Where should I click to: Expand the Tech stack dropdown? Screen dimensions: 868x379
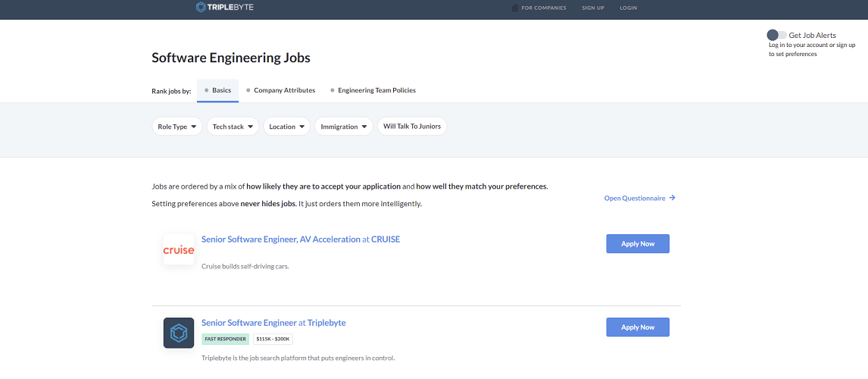233,127
